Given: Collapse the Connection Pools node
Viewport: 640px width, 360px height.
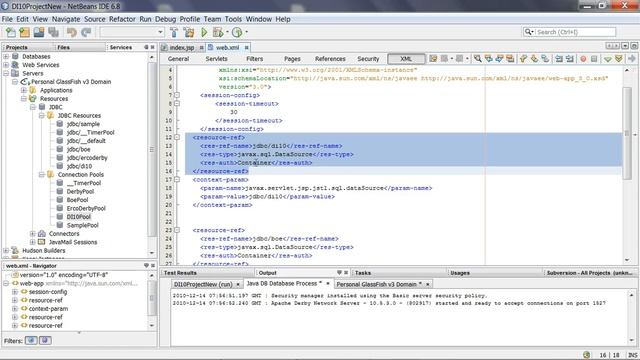Looking at the screenshot, I should [x=41, y=175].
